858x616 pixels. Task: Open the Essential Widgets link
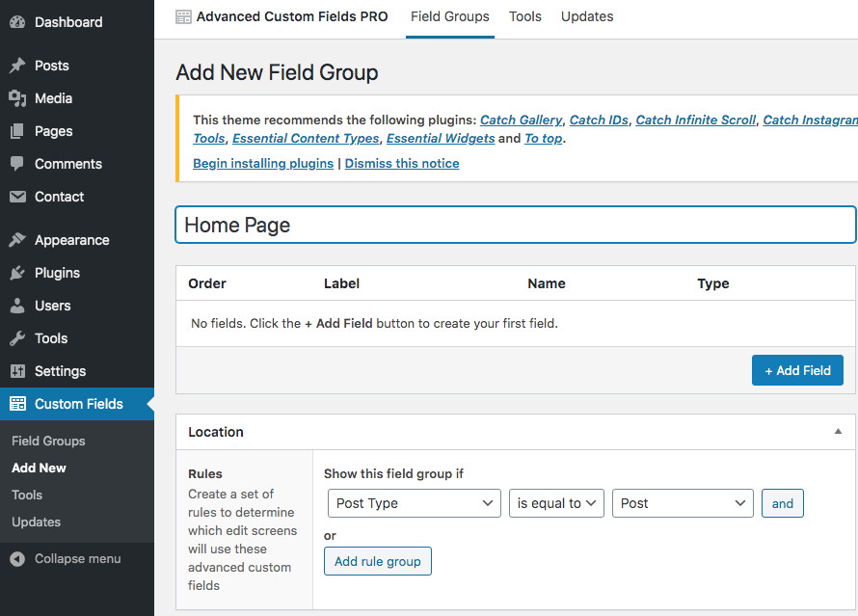pyautogui.click(x=441, y=139)
